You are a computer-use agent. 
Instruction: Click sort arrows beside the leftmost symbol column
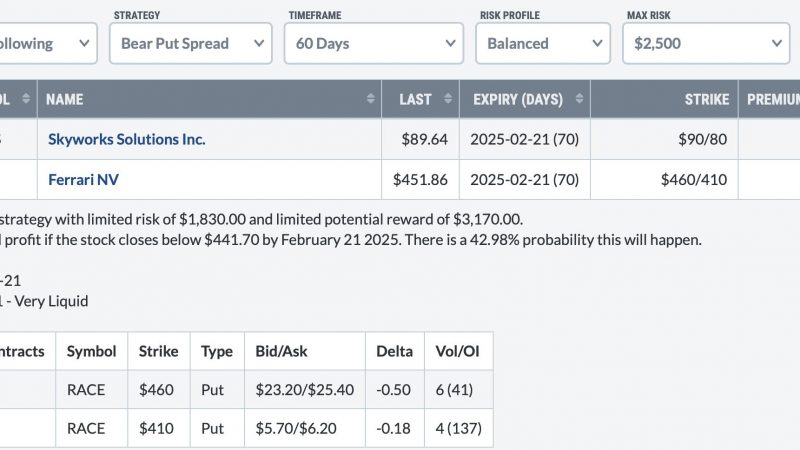[26, 99]
